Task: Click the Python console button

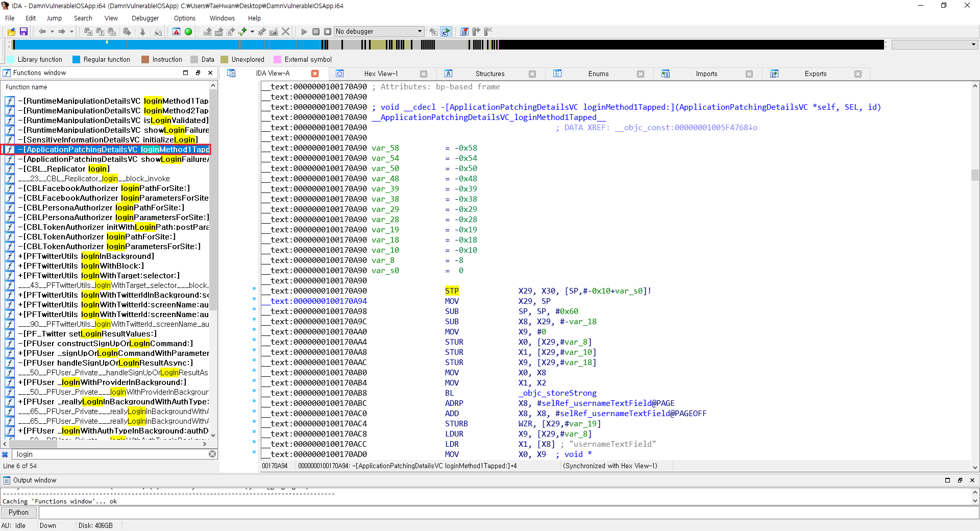Action: [x=18, y=512]
